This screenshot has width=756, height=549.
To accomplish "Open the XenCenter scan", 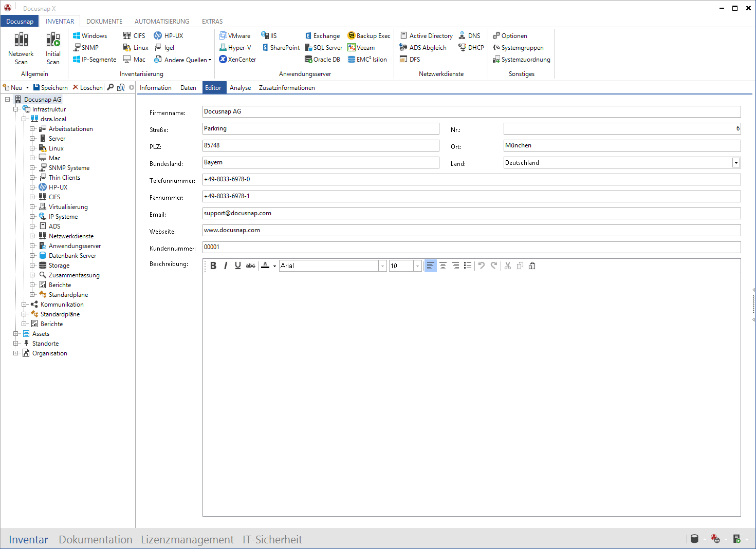I will click(x=237, y=59).
